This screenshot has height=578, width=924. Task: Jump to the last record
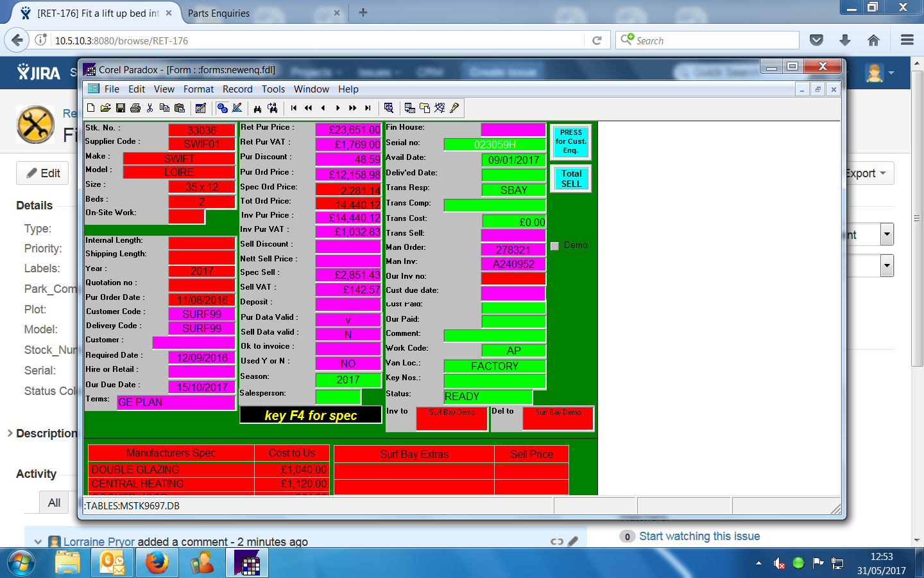368,108
